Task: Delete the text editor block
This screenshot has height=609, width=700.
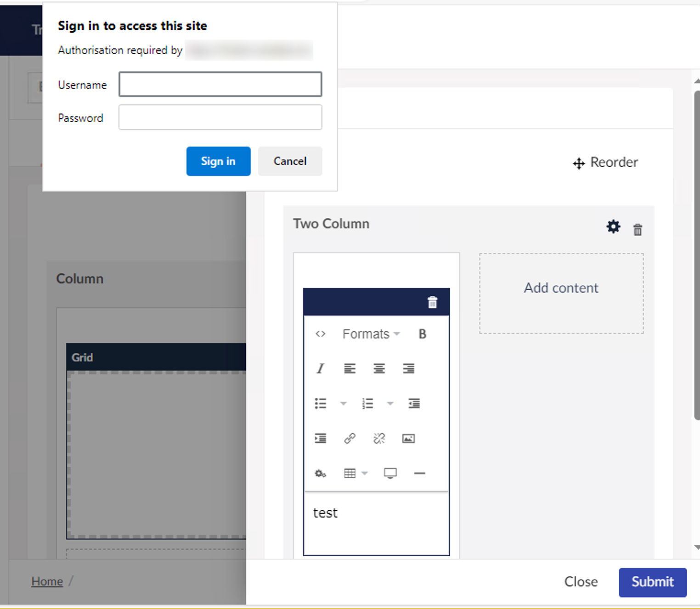Action: click(x=432, y=302)
